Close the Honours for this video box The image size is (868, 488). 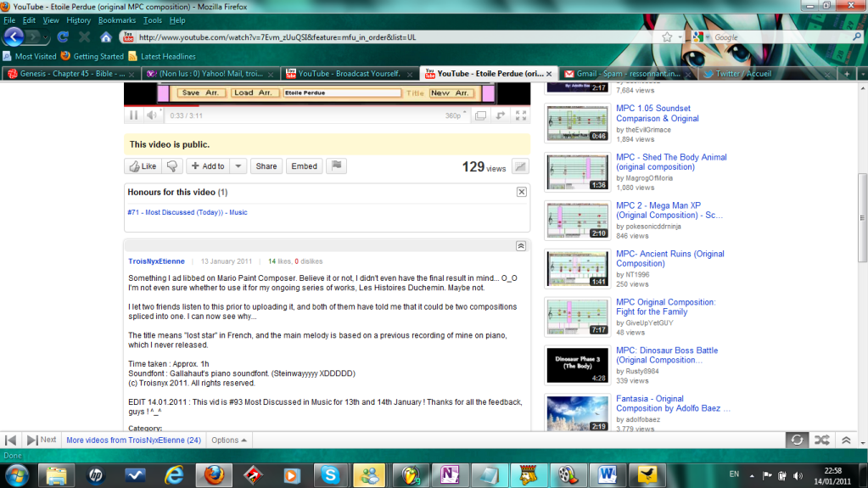click(522, 192)
